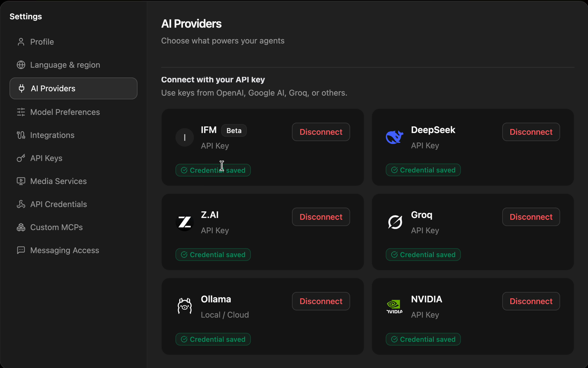This screenshot has height=368, width=588.
Task: Disconnect the Groq provider
Action: (x=531, y=217)
